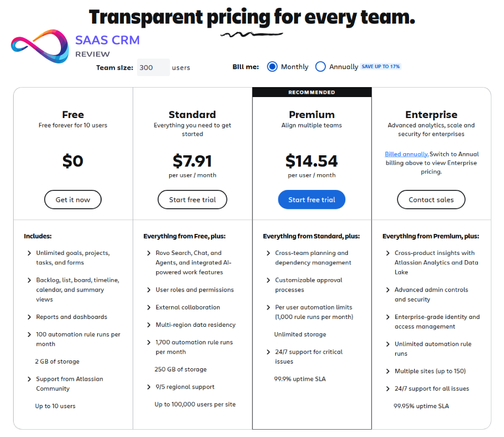Start free trial for Standard plan

tap(192, 200)
